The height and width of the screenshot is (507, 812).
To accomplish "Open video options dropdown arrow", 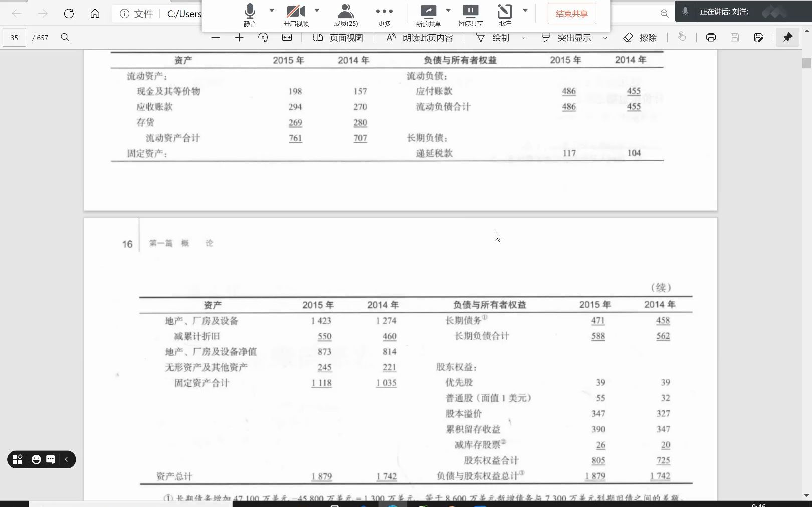I will click(317, 10).
